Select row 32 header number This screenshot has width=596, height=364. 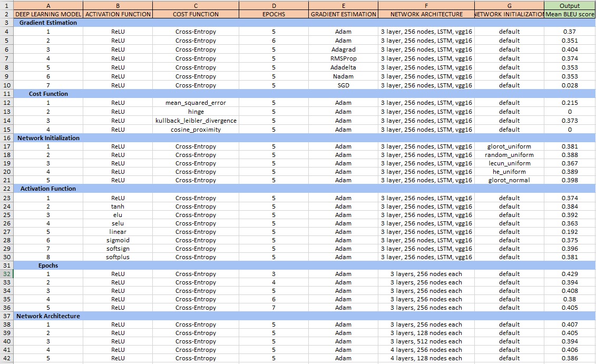6,274
